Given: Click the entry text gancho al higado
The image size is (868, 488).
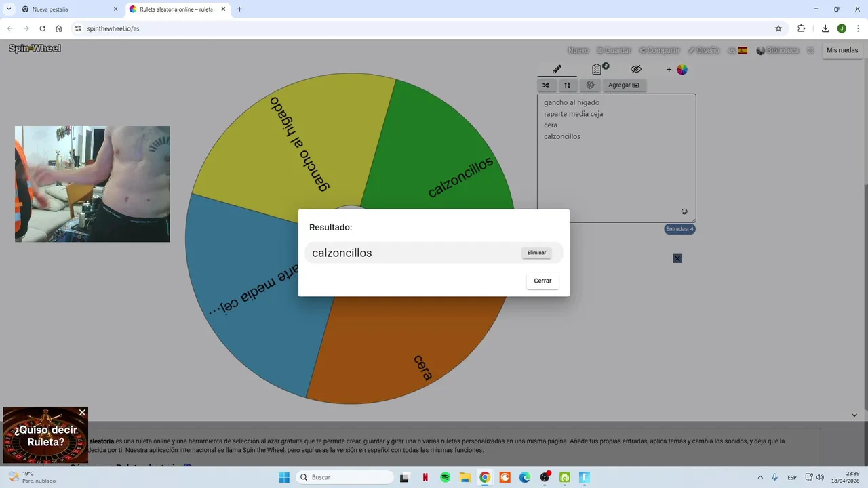Looking at the screenshot, I should pyautogui.click(x=572, y=102).
